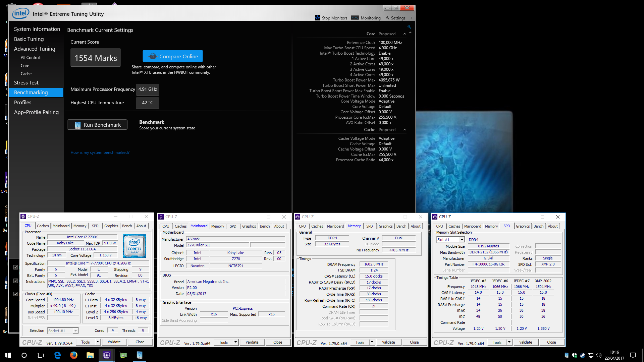
Task: Switch to Bench tab in SPD window
Action: tap(538, 226)
